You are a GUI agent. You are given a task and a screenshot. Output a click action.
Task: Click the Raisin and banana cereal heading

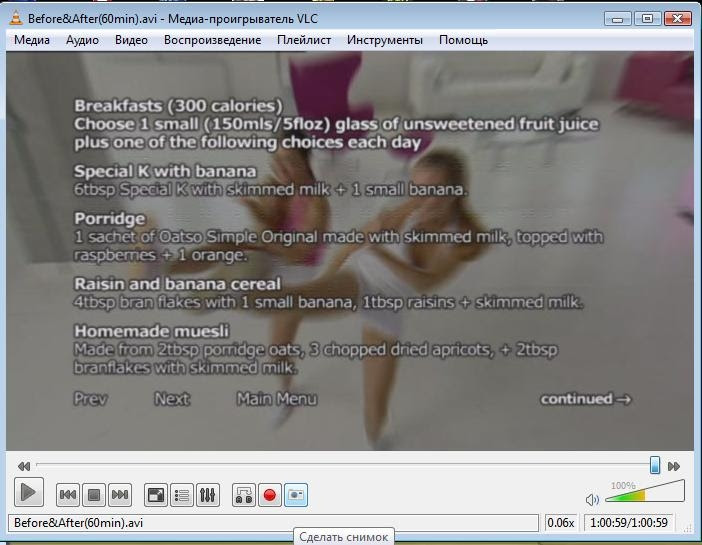177,284
